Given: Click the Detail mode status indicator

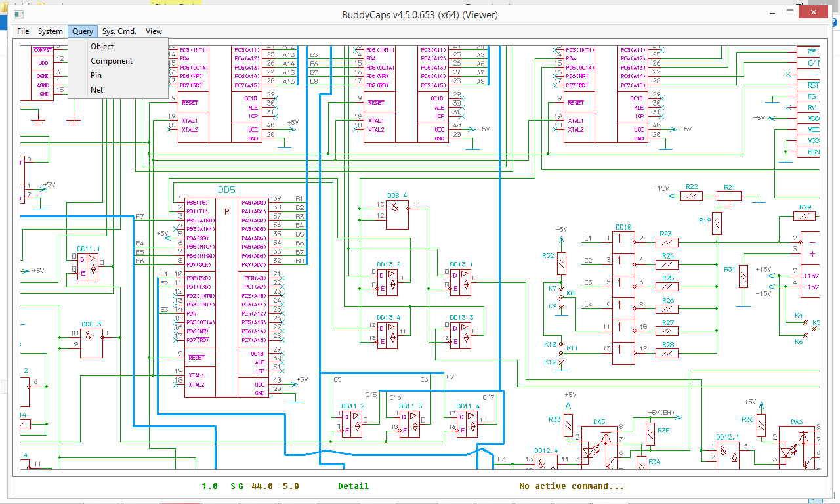Looking at the screenshot, I should pyautogui.click(x=353, y=486).
